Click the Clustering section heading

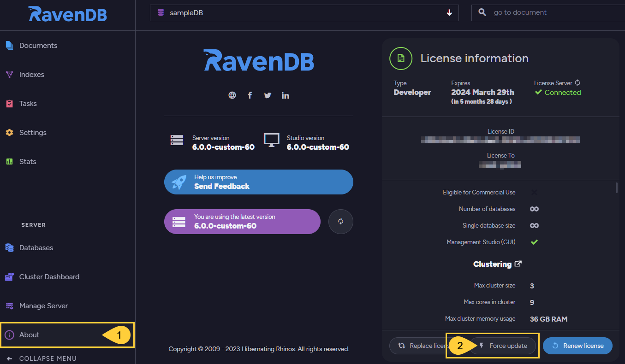pos(492,264)
